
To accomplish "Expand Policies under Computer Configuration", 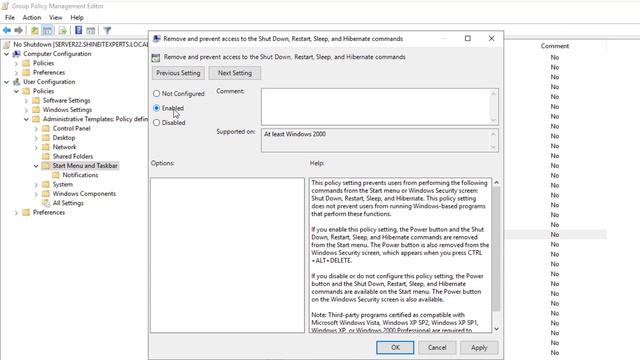I will click(16, 63).
